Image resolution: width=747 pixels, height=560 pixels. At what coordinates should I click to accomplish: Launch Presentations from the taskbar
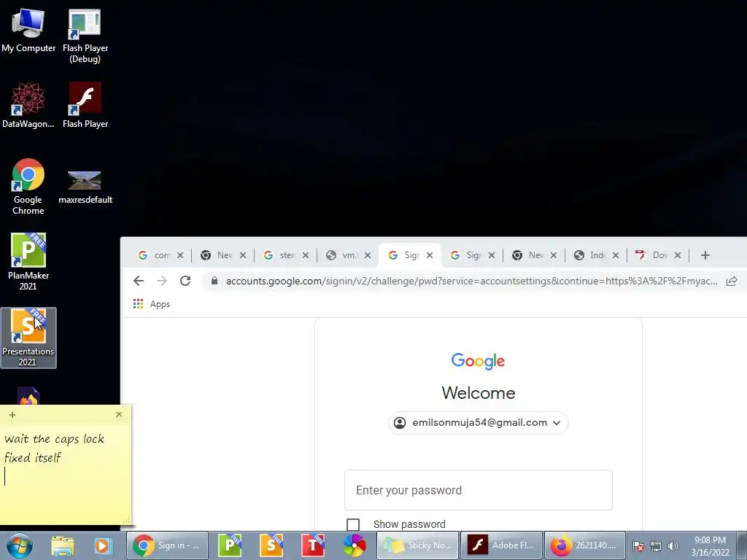tap(271, 545)
